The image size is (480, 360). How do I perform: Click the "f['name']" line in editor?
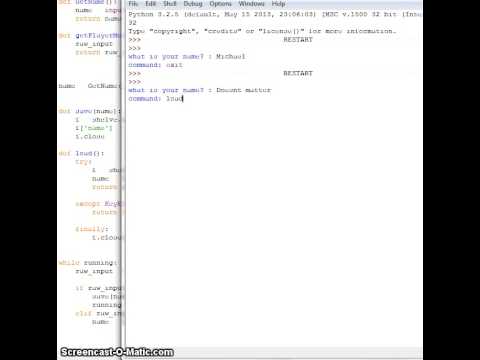pyautogui.click(x=94, y=128)
